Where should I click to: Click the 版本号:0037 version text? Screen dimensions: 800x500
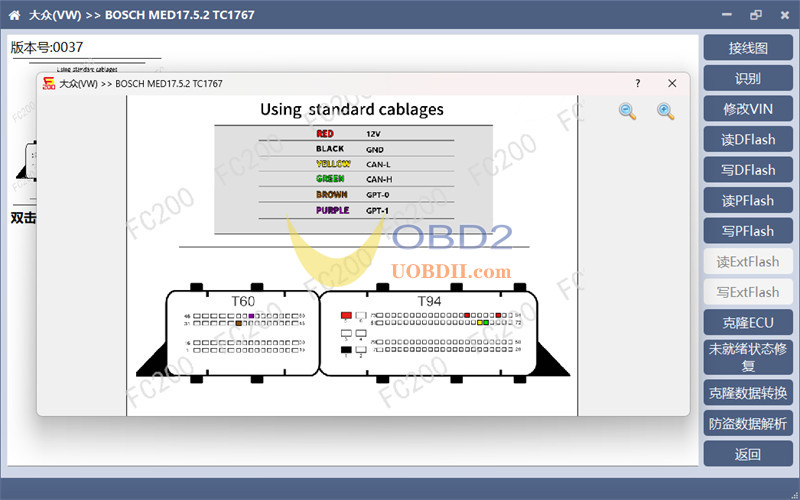tap(46, 47)
